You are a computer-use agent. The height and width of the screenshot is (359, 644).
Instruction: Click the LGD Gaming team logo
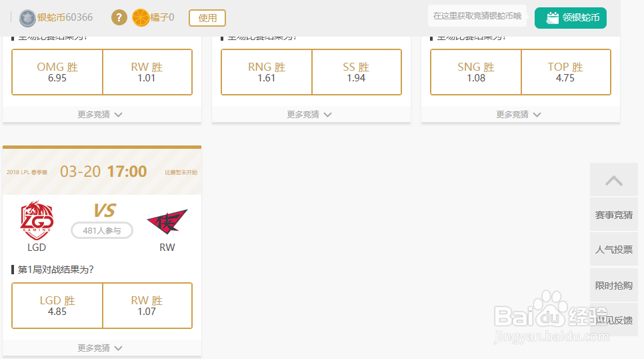click(37, 220)
